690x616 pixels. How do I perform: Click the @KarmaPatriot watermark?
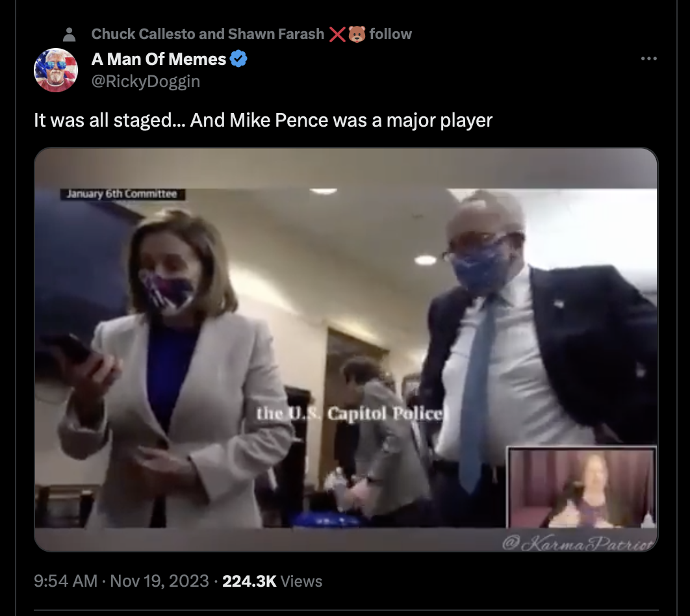click(578, 543)
